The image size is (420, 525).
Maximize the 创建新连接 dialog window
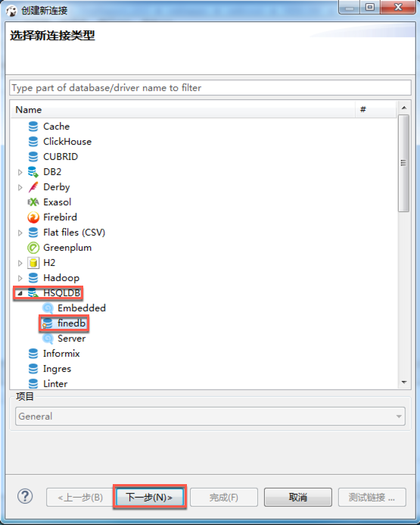coord(370,7)
